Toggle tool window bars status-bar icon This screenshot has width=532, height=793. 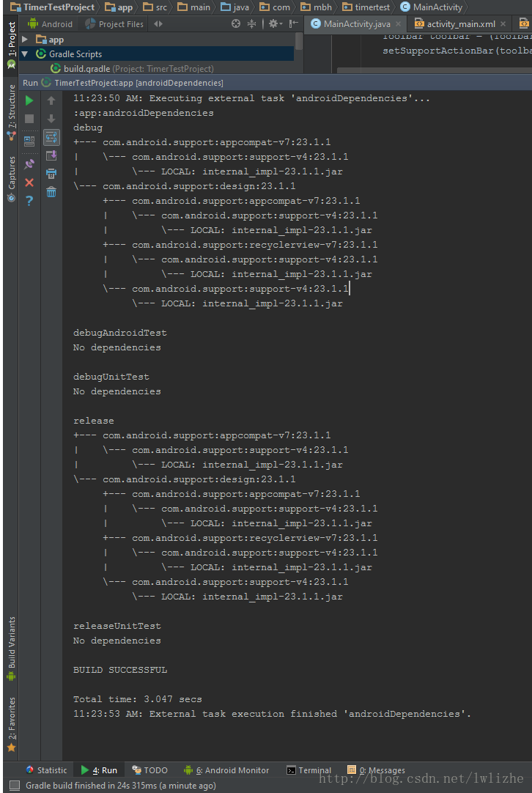(15, 786)
